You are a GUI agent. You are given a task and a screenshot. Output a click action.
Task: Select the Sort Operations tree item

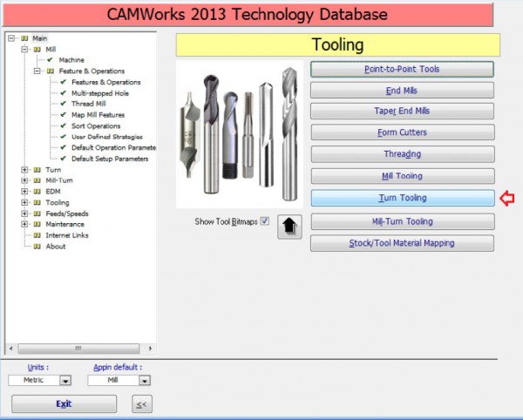(96, 125)
